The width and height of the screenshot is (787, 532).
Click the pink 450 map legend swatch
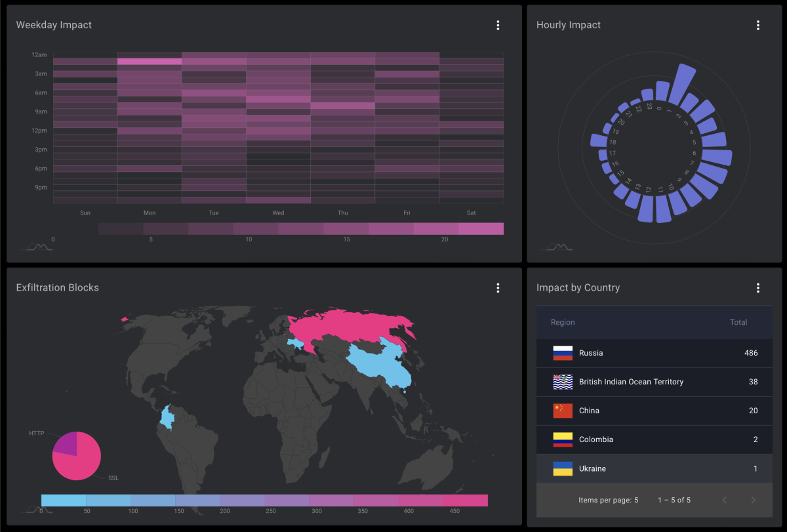coord(466,501)
